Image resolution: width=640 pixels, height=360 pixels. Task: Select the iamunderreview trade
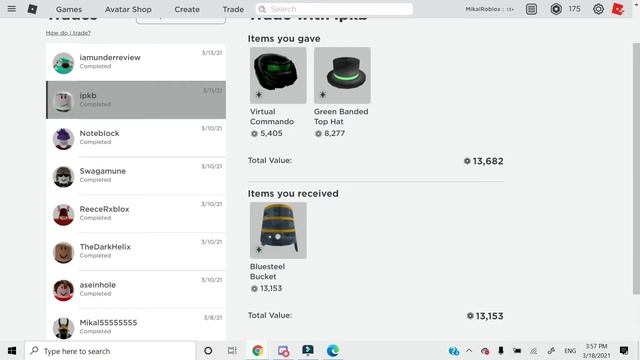pyautogui.click(x=136, y=62)
